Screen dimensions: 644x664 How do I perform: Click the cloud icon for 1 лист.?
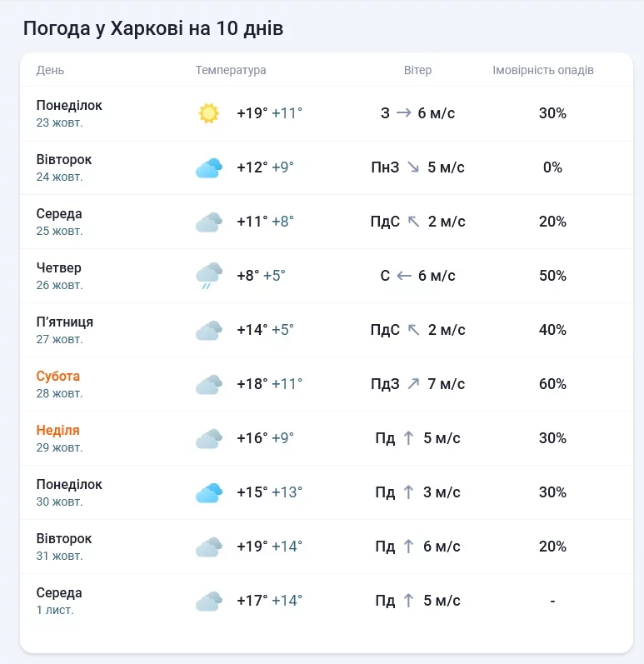pos(208,601)
